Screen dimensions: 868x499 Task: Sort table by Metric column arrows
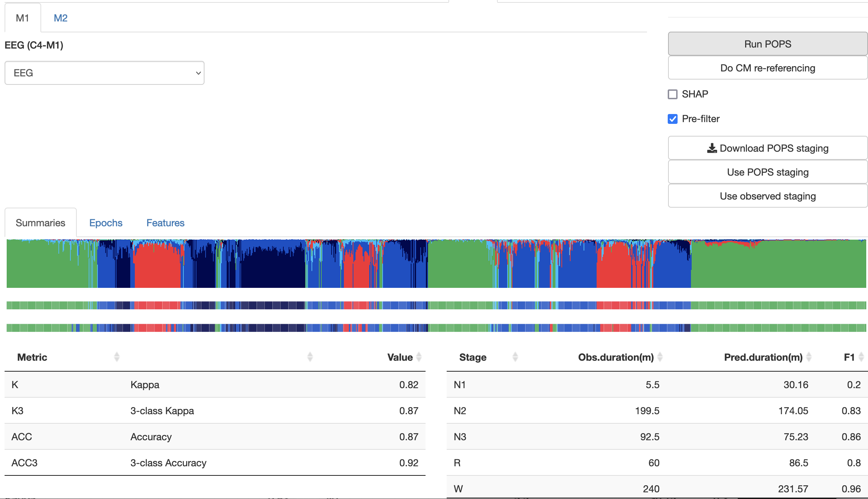(117, 357)
